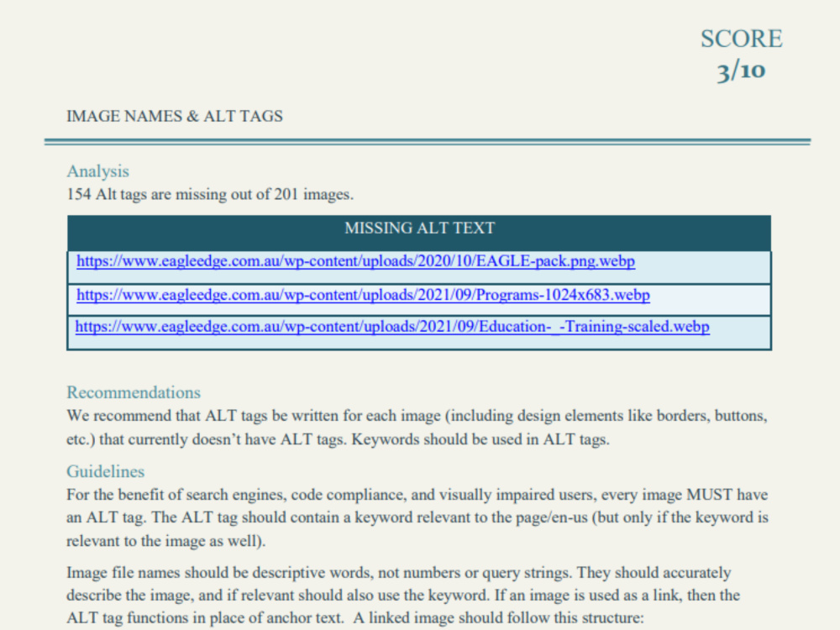Click the Analysis subheading
Image resolution: width=840 pixels, height=630 pixels.
point(97,171)
